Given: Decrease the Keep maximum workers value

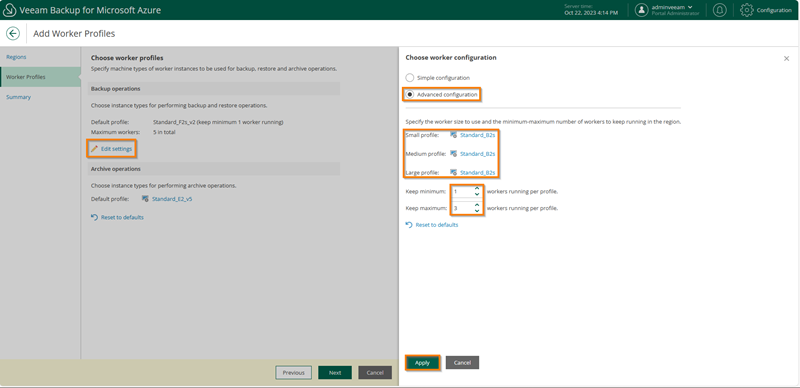Looking at the screenshot, I should pos(477,211).
